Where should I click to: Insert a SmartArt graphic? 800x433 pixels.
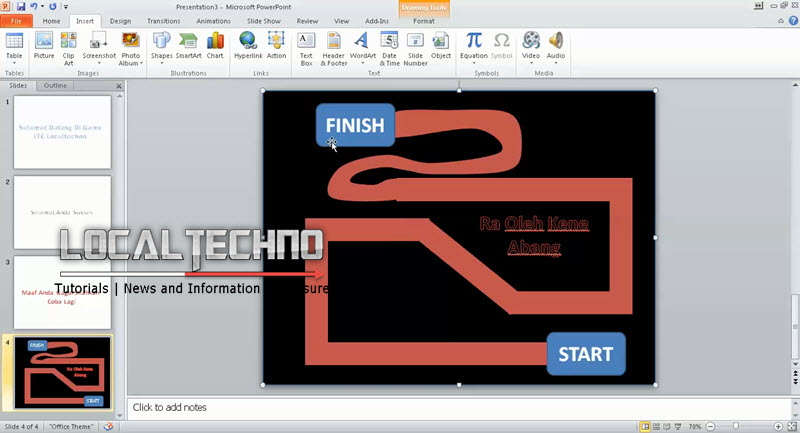tap(188, 45)
